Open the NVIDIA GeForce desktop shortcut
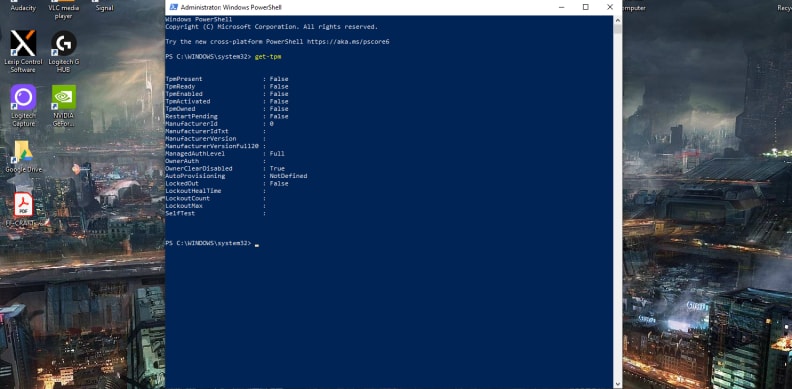 point(64,97)
